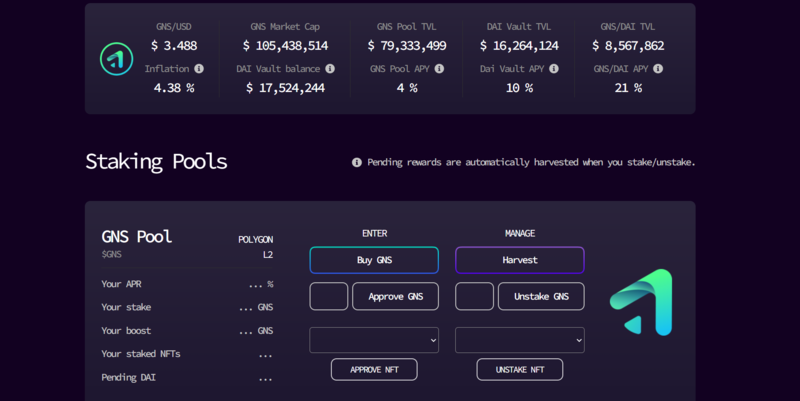Click the Buy GNS button
The height and width of the screenshot is (401, 800).
coord(374,260)
